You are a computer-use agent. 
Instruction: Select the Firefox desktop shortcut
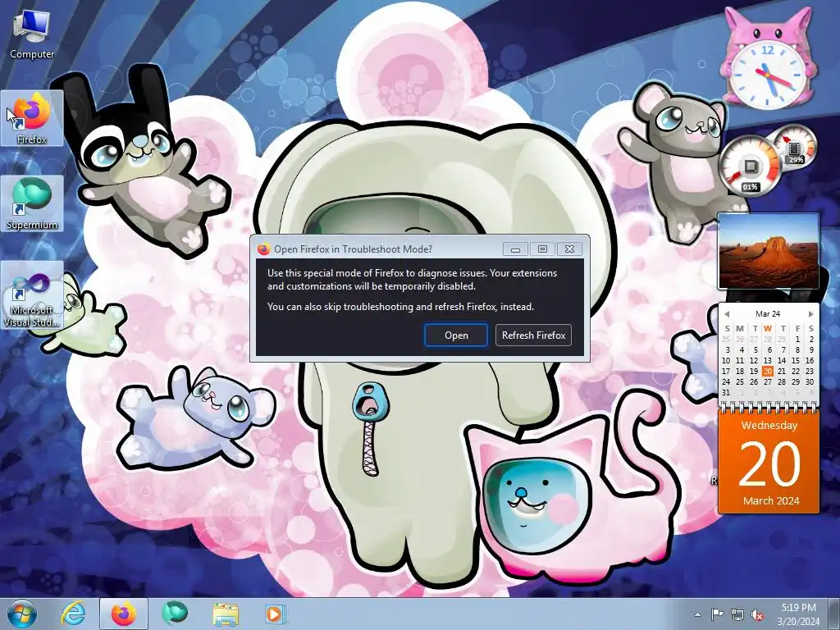(32, 118)
